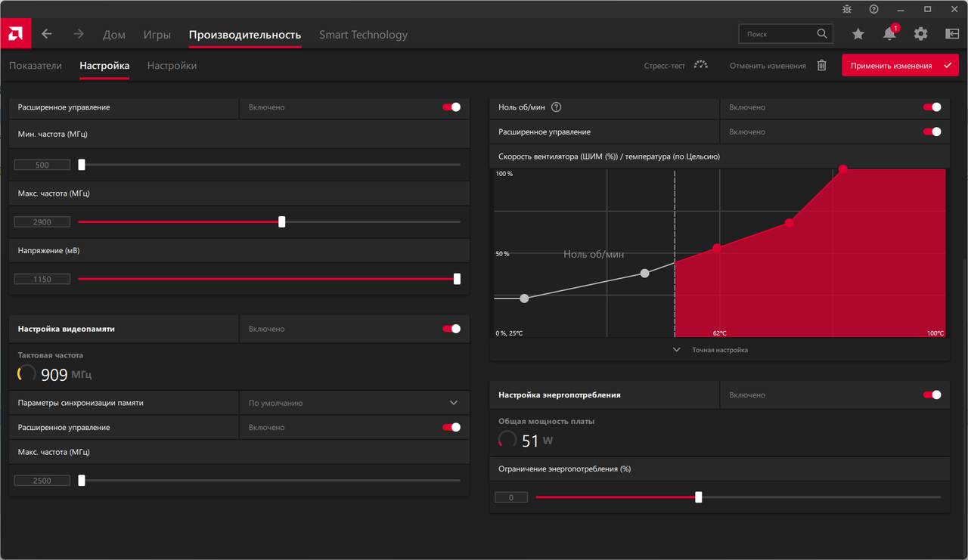The image size is (968, 560).
Task: Click the search magnifier icon
Action: (x=822, y=34)
